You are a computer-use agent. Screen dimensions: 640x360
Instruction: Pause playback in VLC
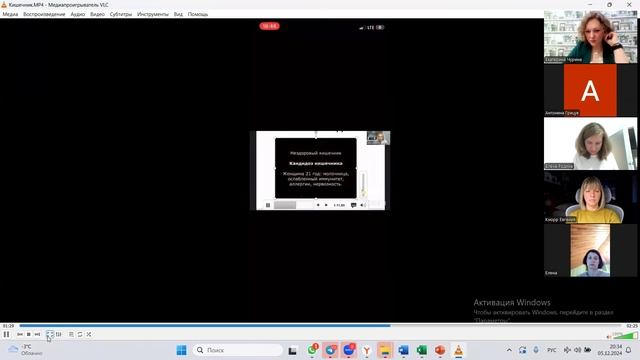[x=7, y=334]
